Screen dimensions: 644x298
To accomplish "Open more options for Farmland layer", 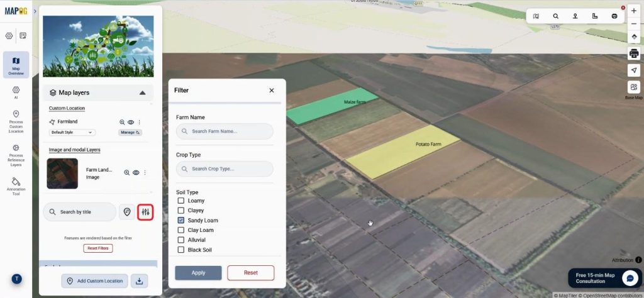I will (x=139, y=122).
